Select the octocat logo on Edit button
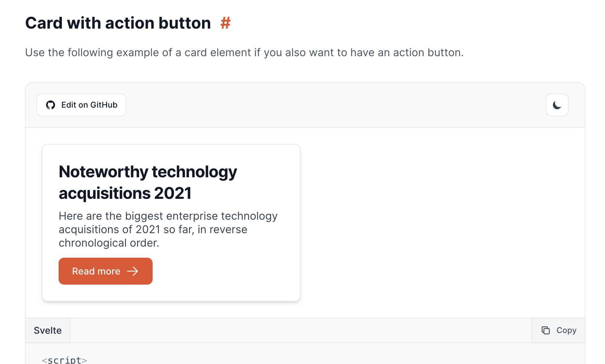Screen dimensions: 605x364 50,105
